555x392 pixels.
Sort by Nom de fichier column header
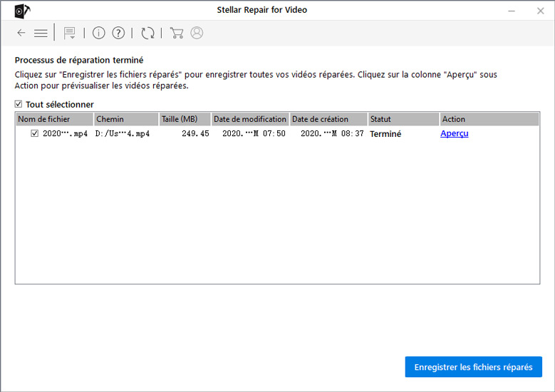click(x=55, y=119)
